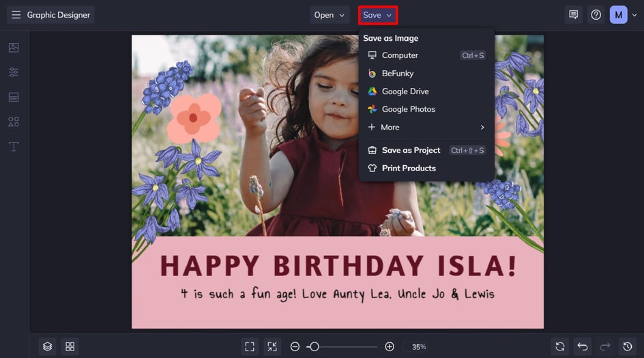Image resolution: width=644 pixels, height=358 pixels.
Task: Save image to BeFunky
Action: (x=426, y=73)
